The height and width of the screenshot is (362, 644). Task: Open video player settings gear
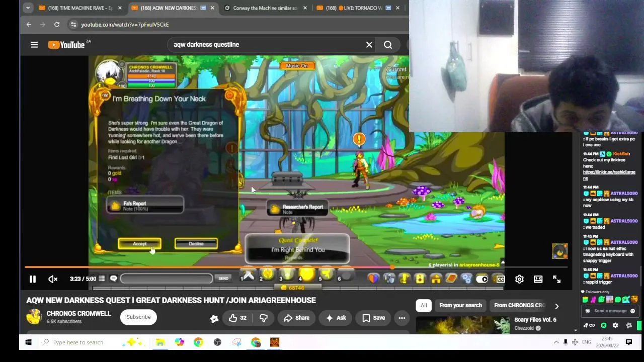(x=519, y=279)
